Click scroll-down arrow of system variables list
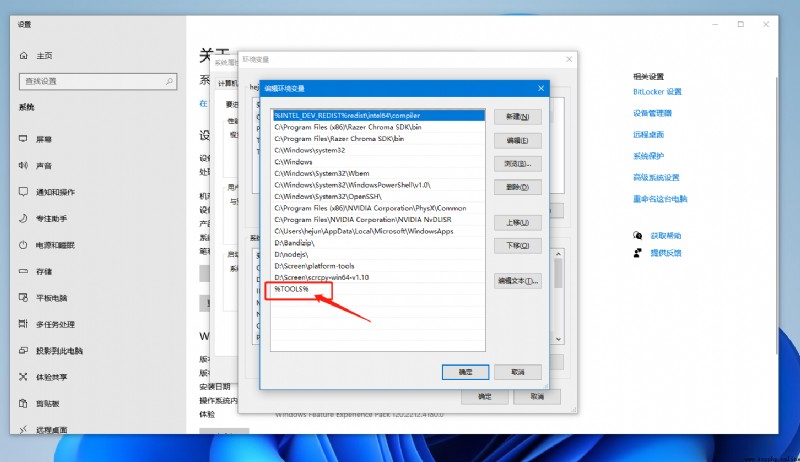The width and height of the screenshot is (800, 462). tap(558, 339)
